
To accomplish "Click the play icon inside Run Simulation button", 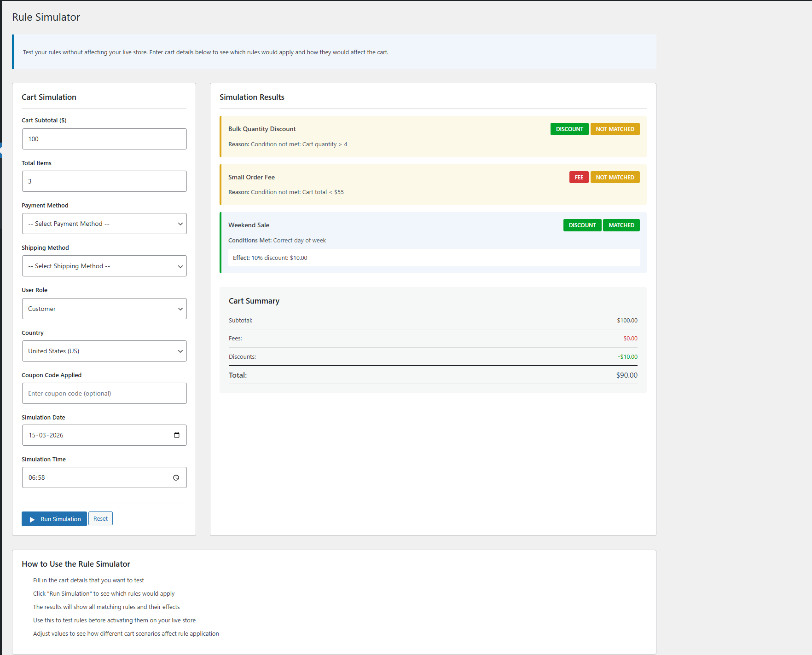I will (32, 519).
